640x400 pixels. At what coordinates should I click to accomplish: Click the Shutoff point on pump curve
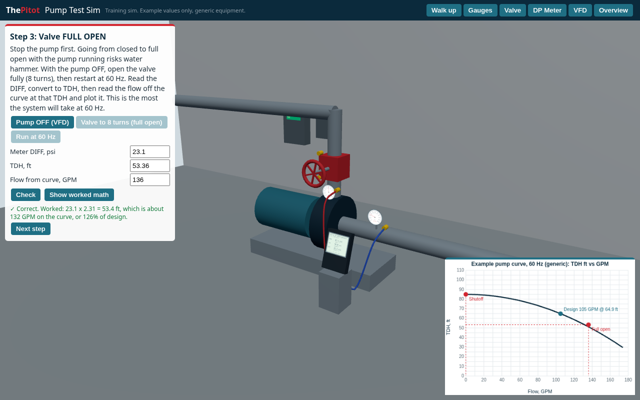tap(466, 294)
